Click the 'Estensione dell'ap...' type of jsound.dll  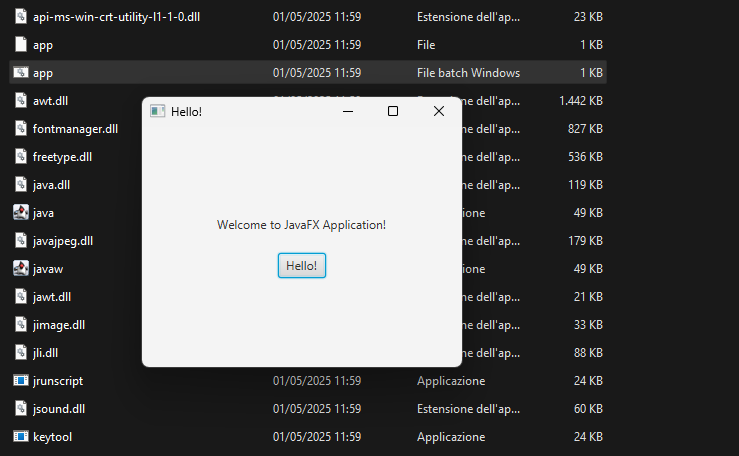[468, 409]
